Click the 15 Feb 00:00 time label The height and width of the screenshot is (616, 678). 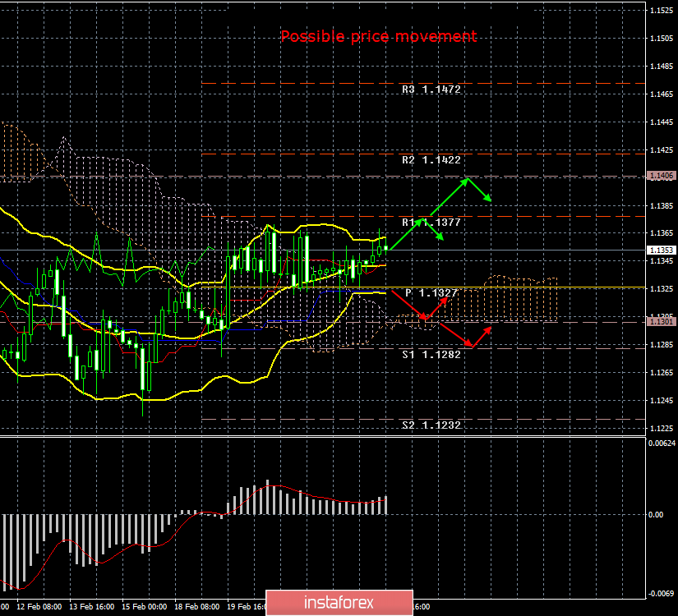click(x=144, y=606)
